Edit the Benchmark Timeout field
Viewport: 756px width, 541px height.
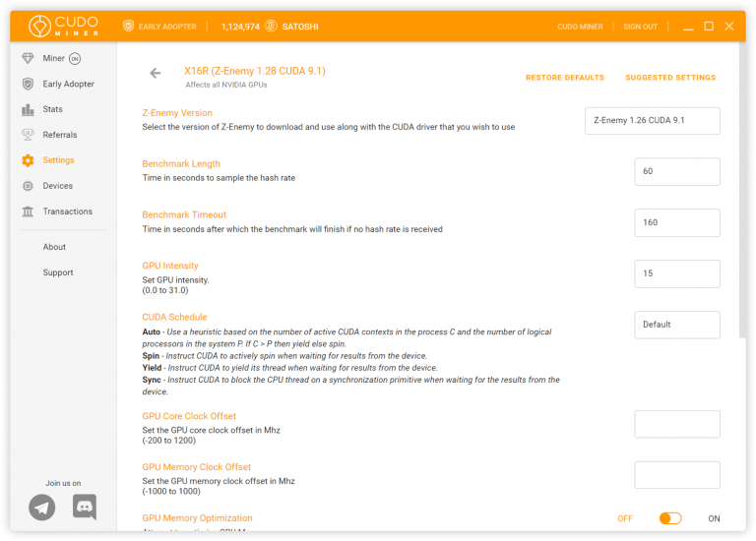click(x=677, y=222)
